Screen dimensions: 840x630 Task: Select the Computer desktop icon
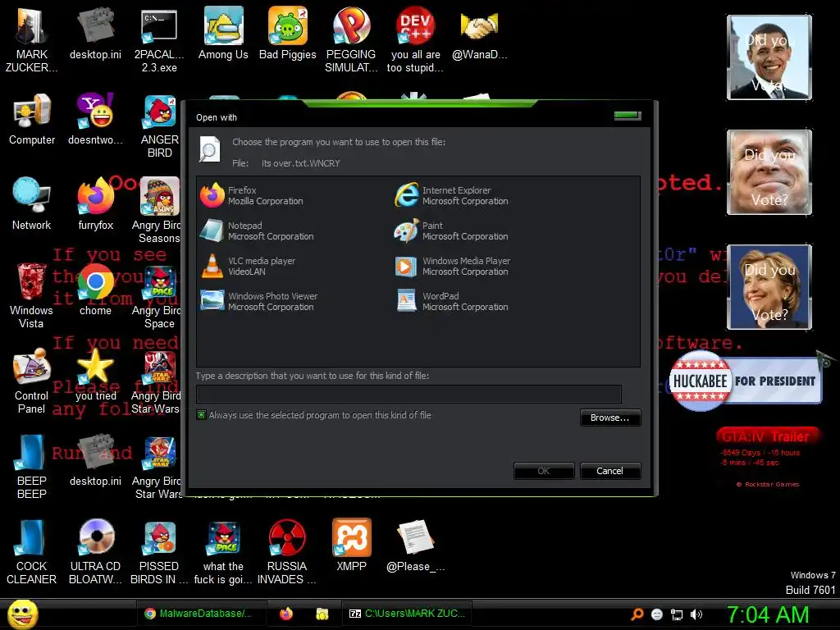coord(32,119)
